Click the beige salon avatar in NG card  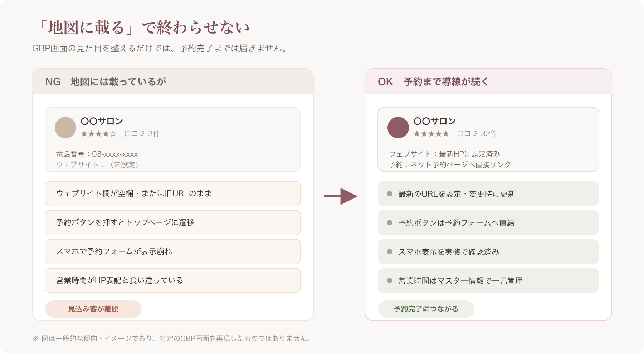click(x=65, y=128)
